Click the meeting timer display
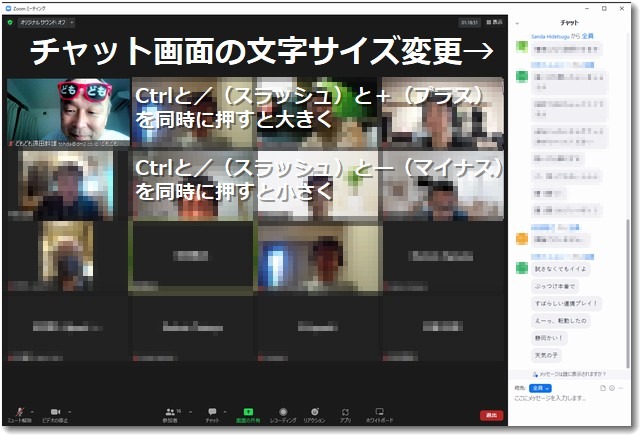The width and height of the screenshot is (640, 435). (469, 22)
